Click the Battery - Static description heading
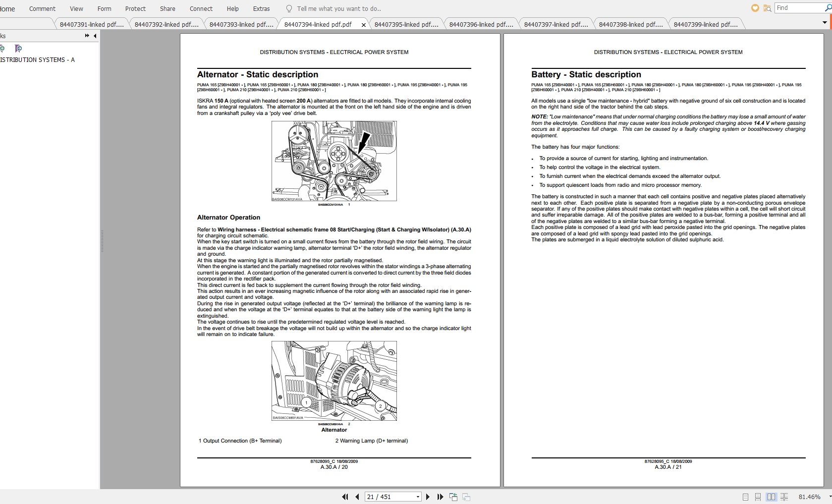Screen dimensions: 832x504 click(x=586, y=74)
